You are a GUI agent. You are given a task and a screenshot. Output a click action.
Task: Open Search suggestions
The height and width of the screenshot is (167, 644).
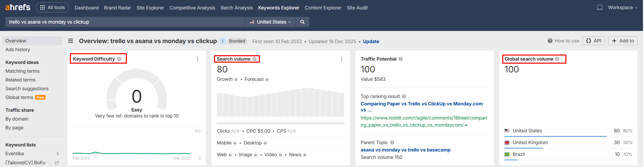27,89
